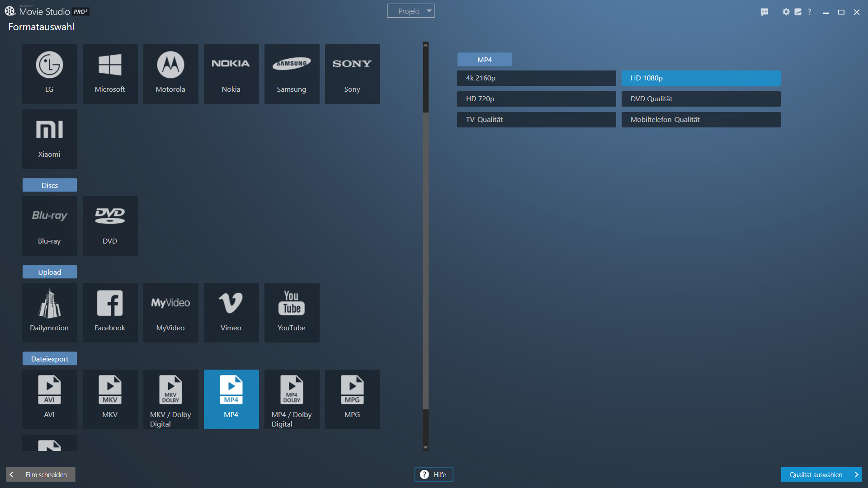Pick the Vimeo upload option

coord(231,312)
